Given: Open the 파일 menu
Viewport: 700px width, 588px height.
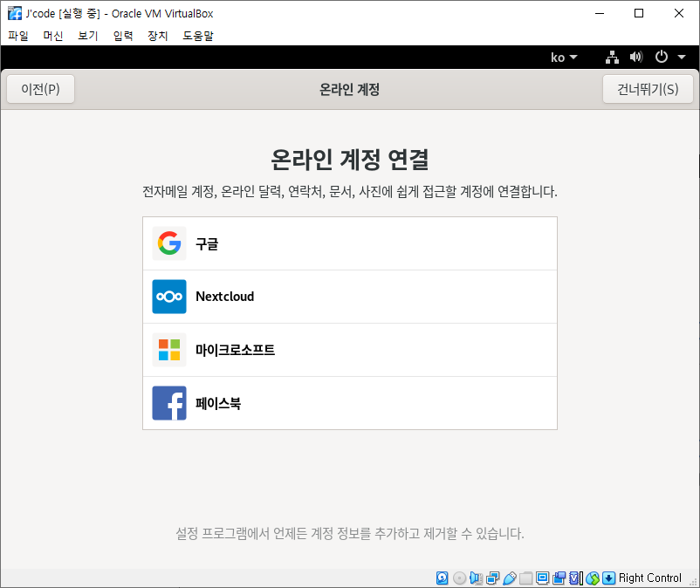Looking at the screenshot, I should (18, 36).
